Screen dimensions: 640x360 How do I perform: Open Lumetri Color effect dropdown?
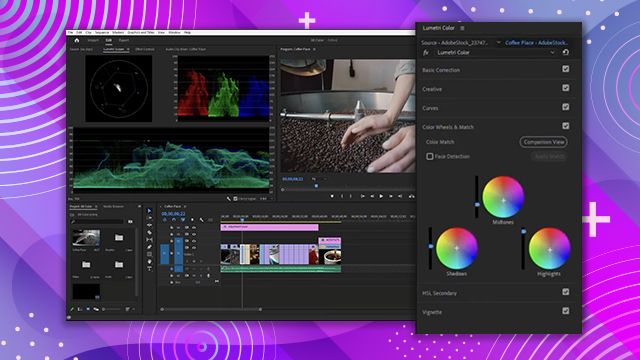[496, 52]
